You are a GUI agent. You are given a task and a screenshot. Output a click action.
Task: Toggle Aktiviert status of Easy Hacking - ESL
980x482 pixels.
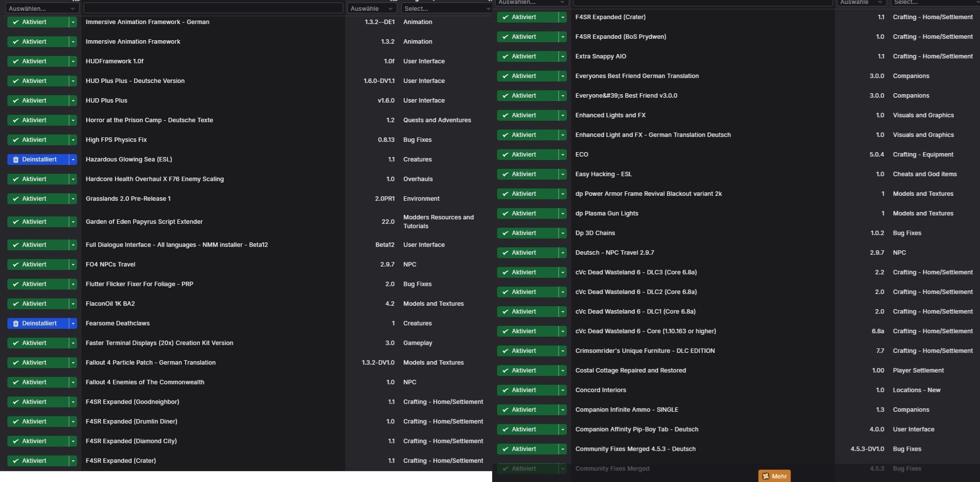tap(528, 174)
